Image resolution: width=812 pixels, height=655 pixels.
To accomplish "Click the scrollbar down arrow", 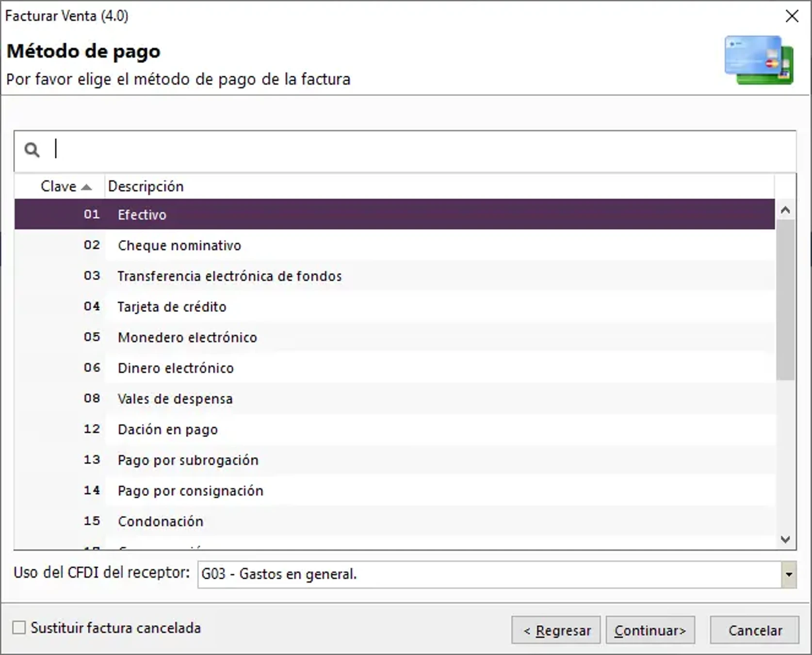I will click(786, 539).
